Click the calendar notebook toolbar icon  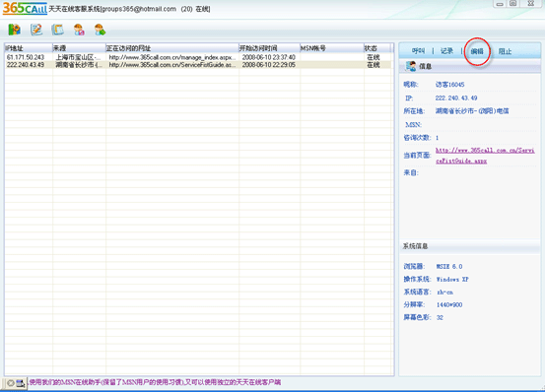(58, 30)
